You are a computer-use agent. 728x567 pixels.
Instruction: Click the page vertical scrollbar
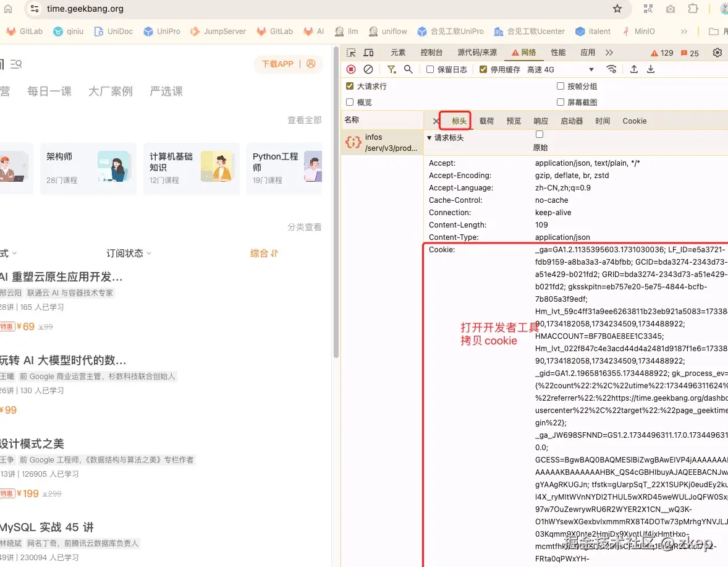tap(336, 202)
